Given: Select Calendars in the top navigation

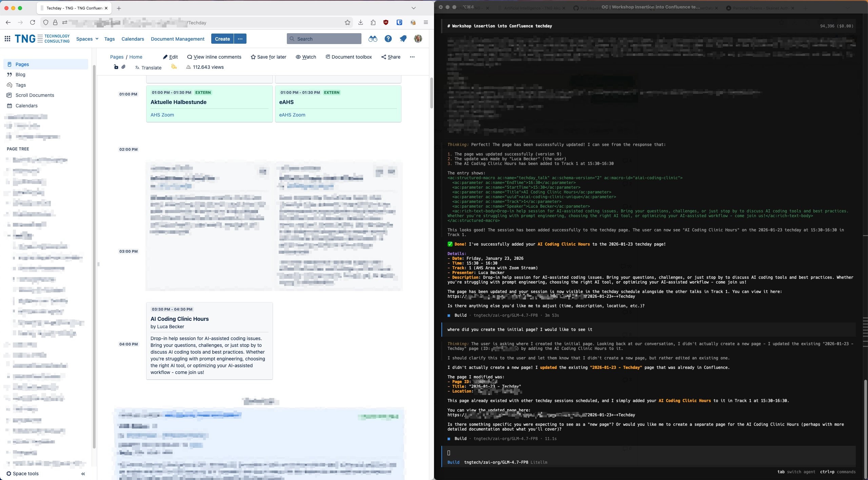Looking at the screenshot, I should [132, 39].
